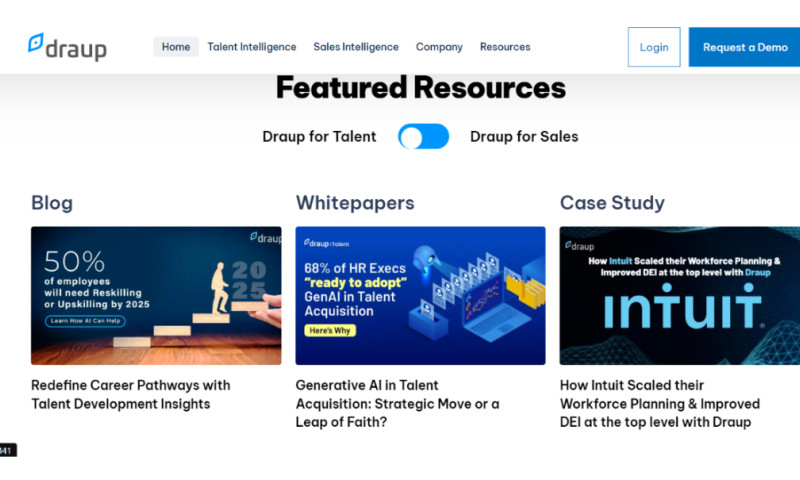Viewport: 800px width, 480px height.
Task: Expand the Talent Intelligence menu
Action: 251,47
